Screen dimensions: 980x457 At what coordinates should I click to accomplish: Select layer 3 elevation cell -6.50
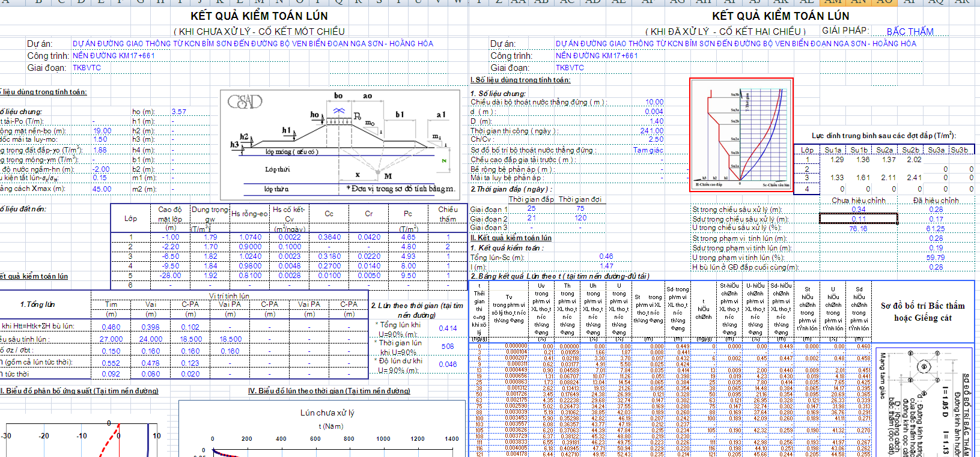click(x=171, y=256)
